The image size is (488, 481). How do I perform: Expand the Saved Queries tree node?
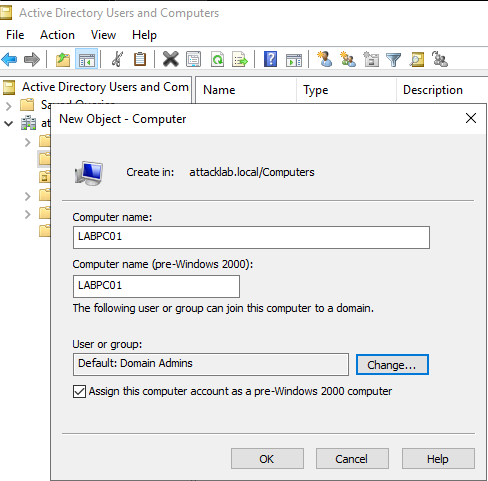click(x=9, y=106)
